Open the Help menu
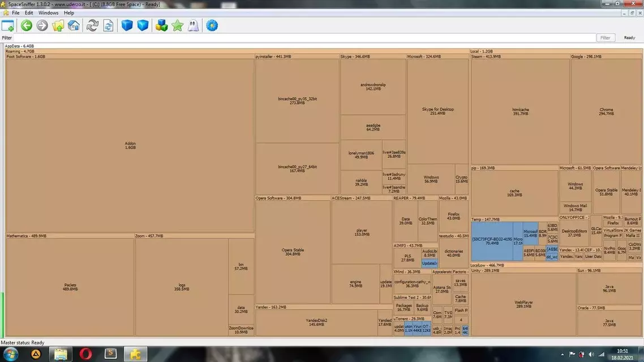 coord(69,12)
